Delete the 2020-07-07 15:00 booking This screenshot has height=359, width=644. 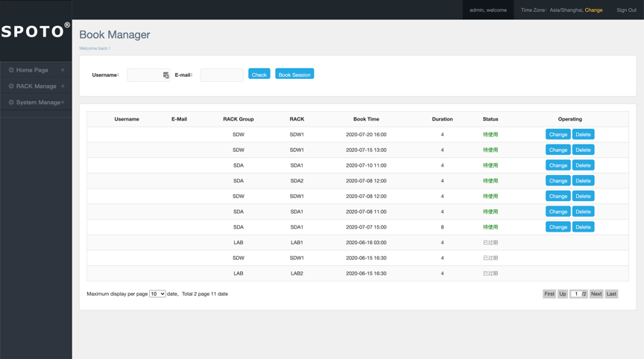(x=583, y=227)
